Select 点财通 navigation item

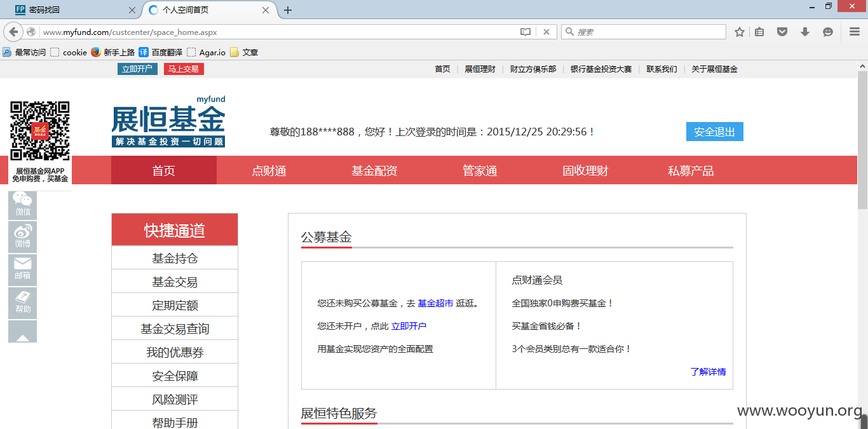(x=269, y=170)
